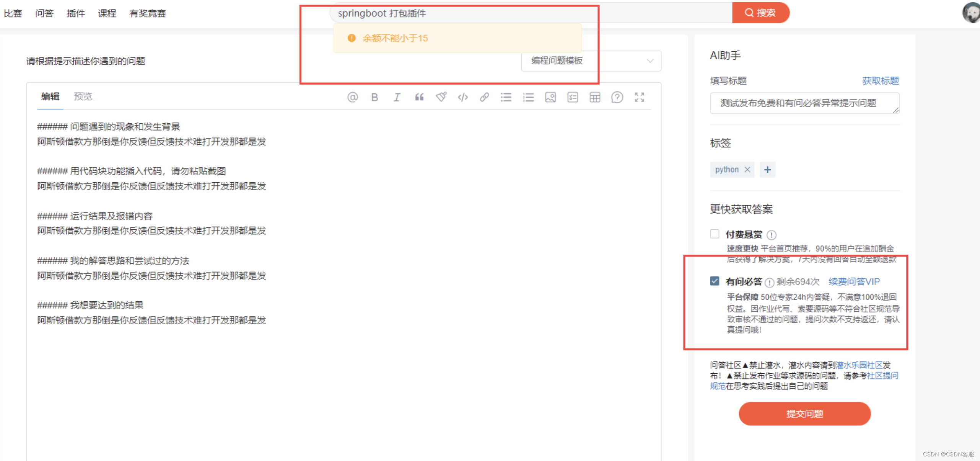Image resolution: width=980 pixels, height=461 pixels.
Task: Click the italic formatting icon
Action: click(397, 97)
